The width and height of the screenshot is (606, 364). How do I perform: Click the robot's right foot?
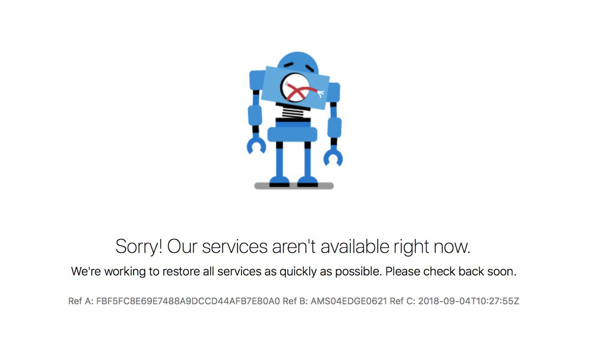pyautogui.click(x=308, y=182)
